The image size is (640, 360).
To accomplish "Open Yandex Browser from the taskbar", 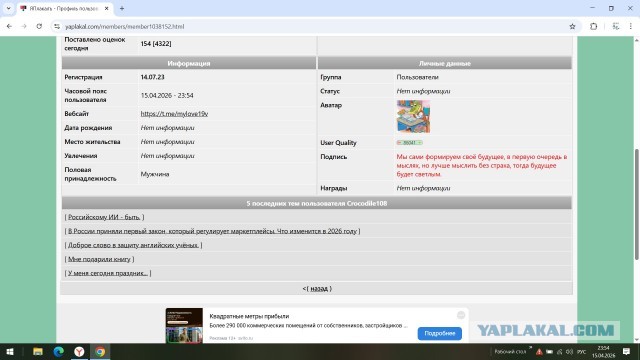I will [79, 351].
